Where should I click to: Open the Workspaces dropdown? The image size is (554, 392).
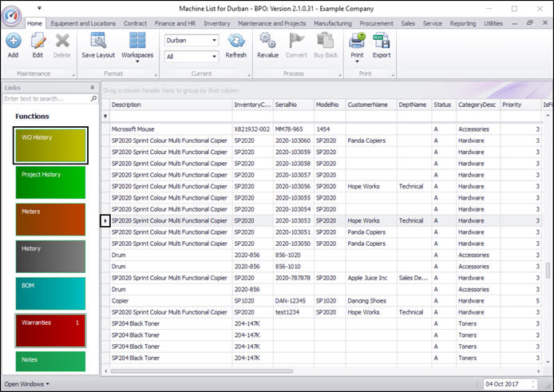click(137, 46)
